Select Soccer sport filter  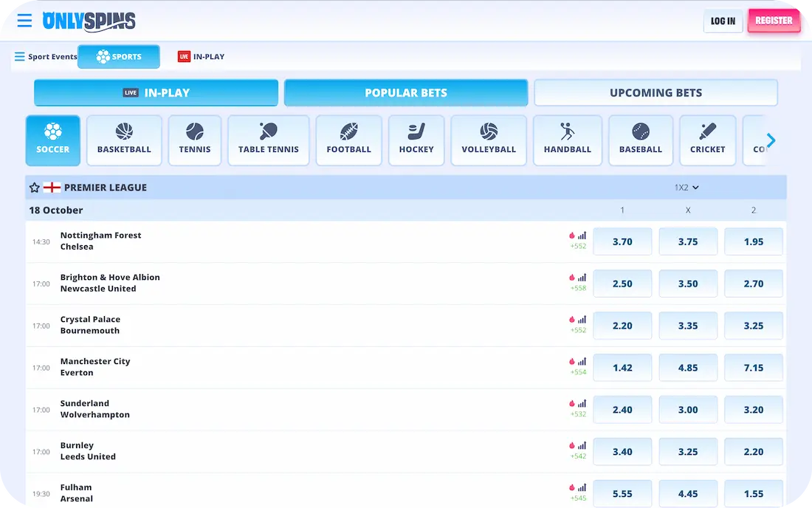pyautogui.click(x=52, y=140)
